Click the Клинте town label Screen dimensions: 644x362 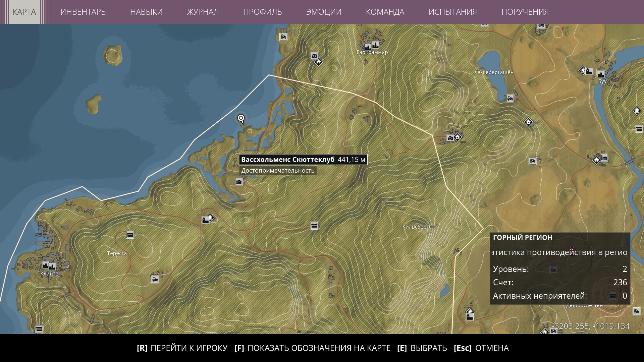pos(49,274)
